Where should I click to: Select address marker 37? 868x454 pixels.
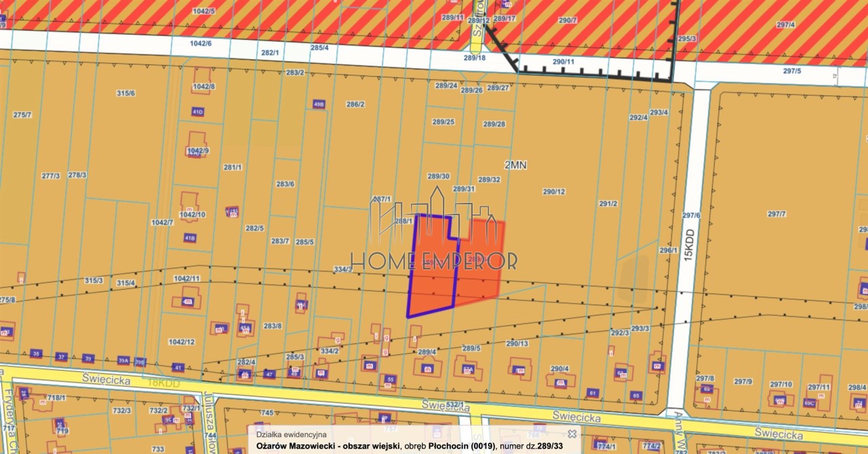click(x=62, y=356)
